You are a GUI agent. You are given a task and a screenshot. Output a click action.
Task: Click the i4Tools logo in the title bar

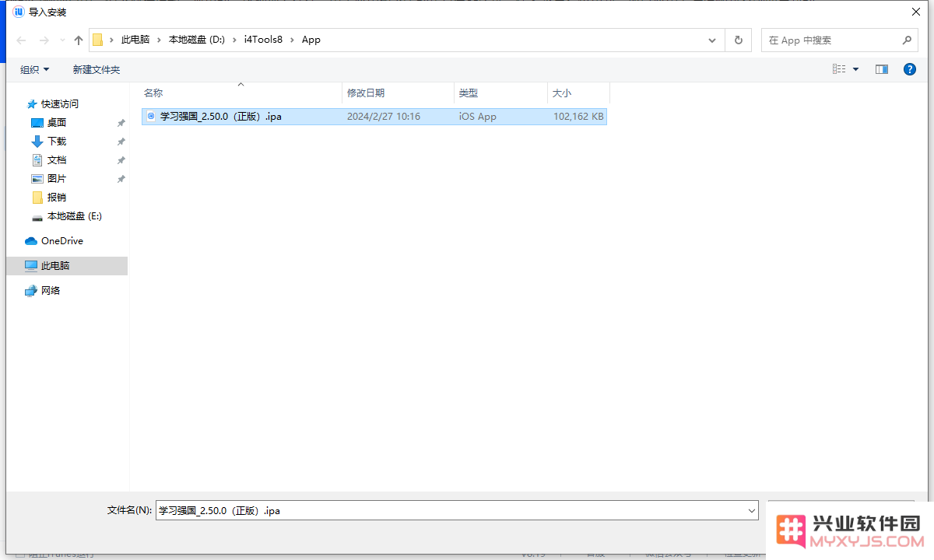click(19, 12)
